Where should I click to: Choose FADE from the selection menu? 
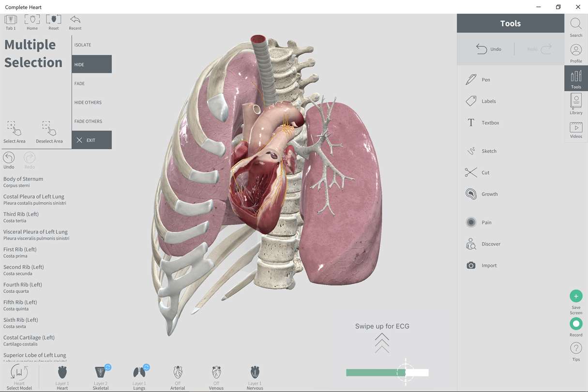pyautogui.click(x=92, y=83)
